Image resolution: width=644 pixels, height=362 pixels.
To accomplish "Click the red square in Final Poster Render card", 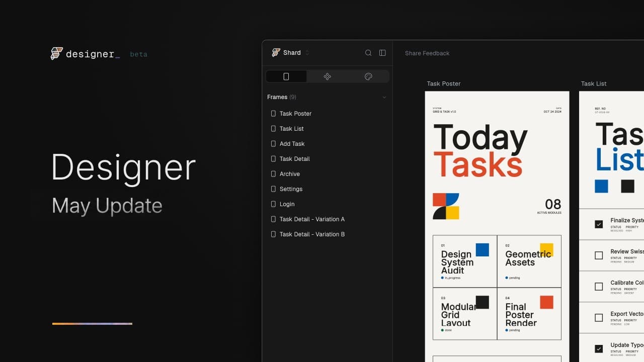I will (546, 302).
